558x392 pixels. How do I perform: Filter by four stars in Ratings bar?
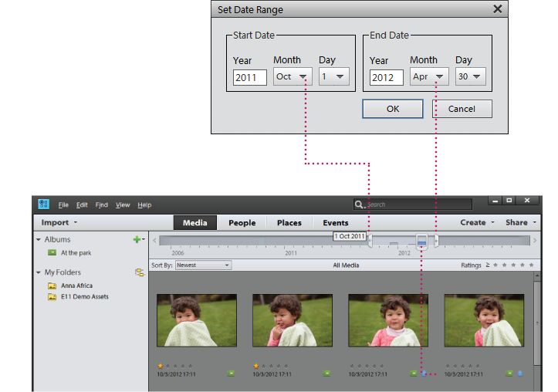522,265
